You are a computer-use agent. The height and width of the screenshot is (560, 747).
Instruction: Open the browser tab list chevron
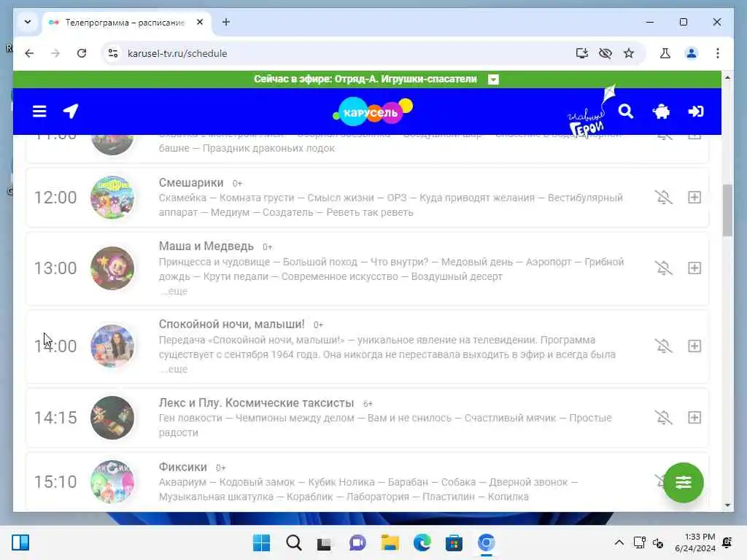tap(28, 22)
